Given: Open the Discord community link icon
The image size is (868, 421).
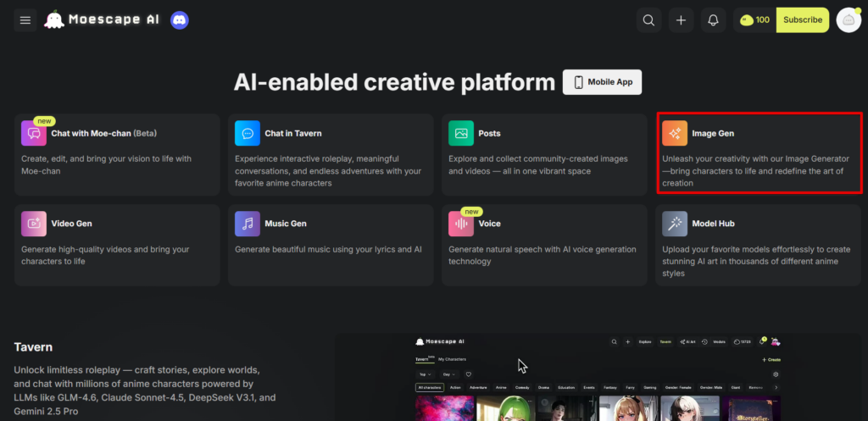Looking at the screenshot, I should click(x=180, y=20).
